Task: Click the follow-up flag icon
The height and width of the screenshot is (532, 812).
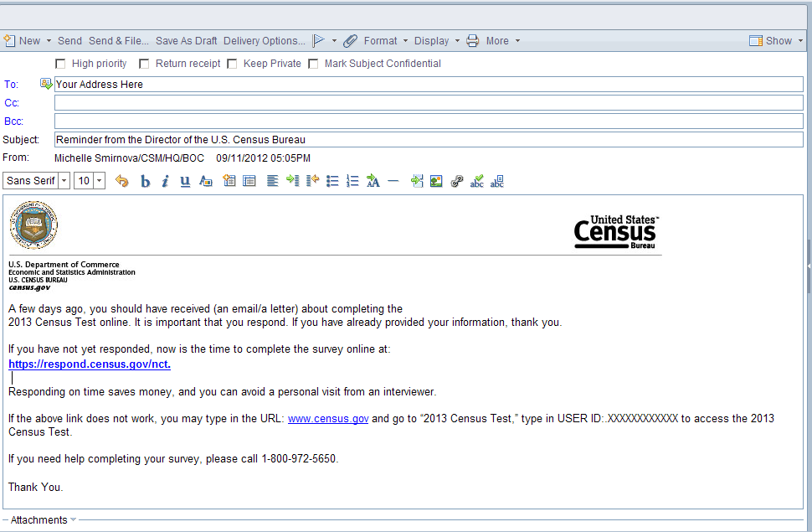Action: (318, 40)
